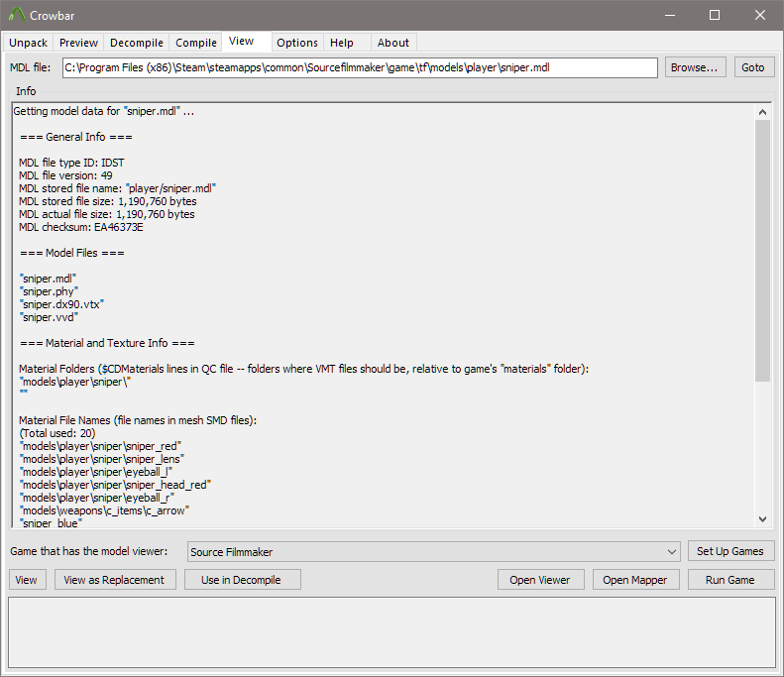
Task: Switch to the Unpack tab
Action: point(28,43)
